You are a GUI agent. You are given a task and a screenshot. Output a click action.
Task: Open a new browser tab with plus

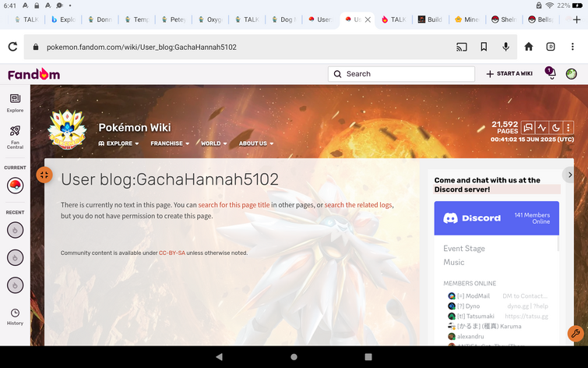tap(577, 19)
